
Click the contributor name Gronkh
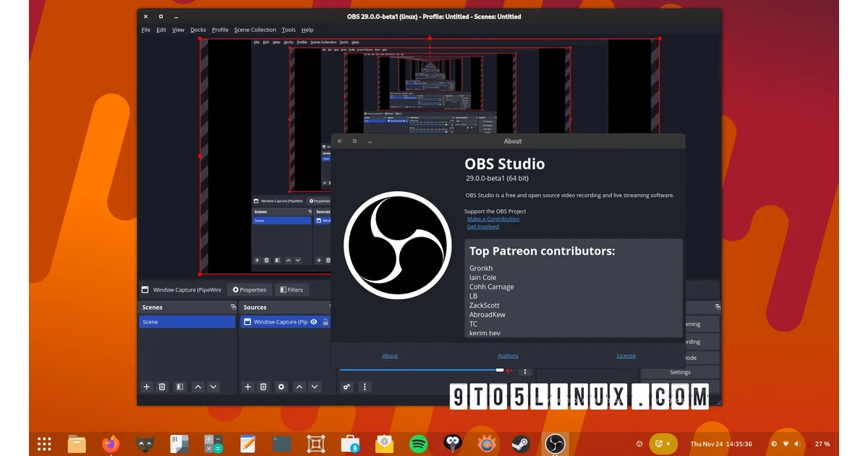coord(481,269)
